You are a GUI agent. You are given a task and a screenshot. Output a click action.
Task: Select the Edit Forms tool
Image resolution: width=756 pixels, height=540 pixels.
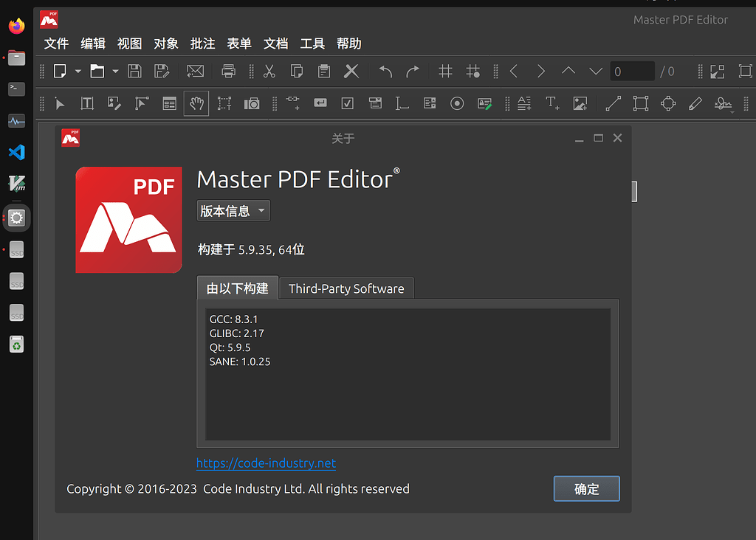click(x=169, y=103)
